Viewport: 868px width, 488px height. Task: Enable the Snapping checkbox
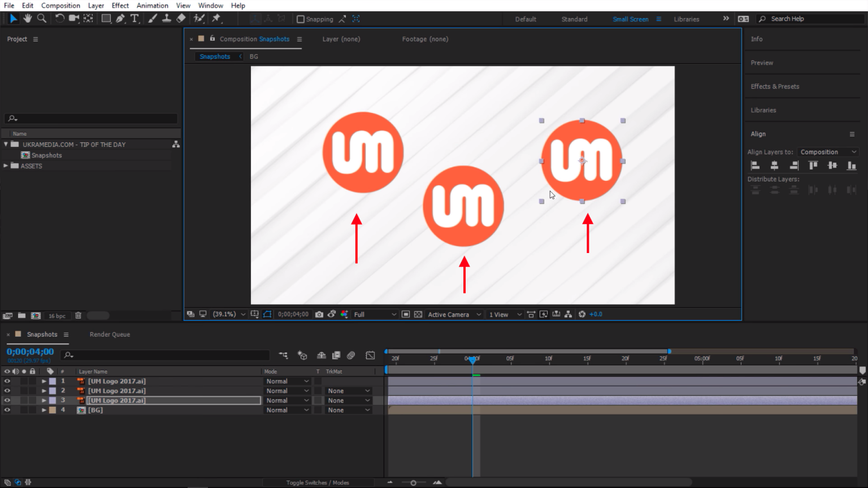click(x=301, y=19)
